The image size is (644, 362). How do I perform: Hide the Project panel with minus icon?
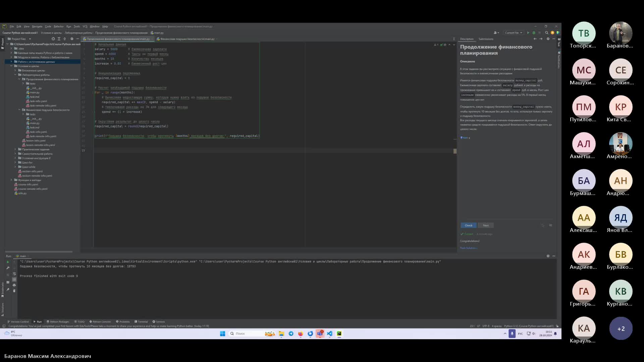coord(77,39)
